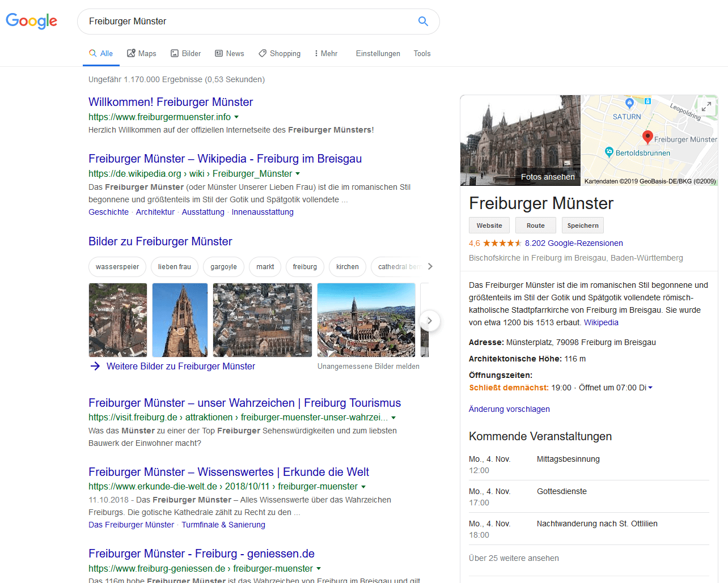Select the gargoyle image chip
This screenshot has height=583, width=728.
224,267
